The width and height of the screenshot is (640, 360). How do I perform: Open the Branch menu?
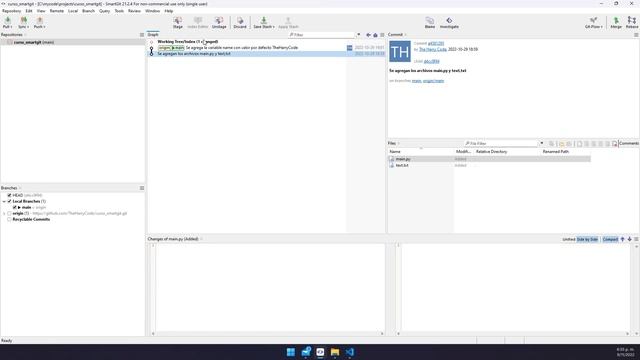click(x=88, y=11)
